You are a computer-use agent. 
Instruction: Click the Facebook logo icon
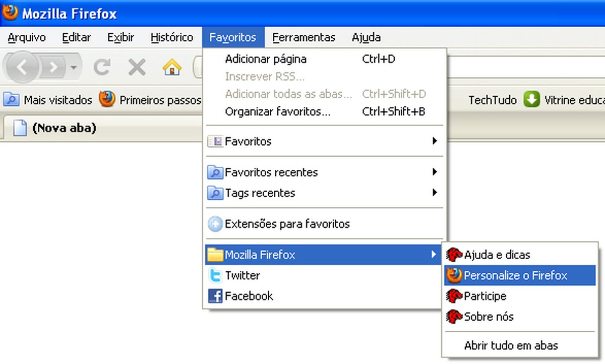(215, 296)
